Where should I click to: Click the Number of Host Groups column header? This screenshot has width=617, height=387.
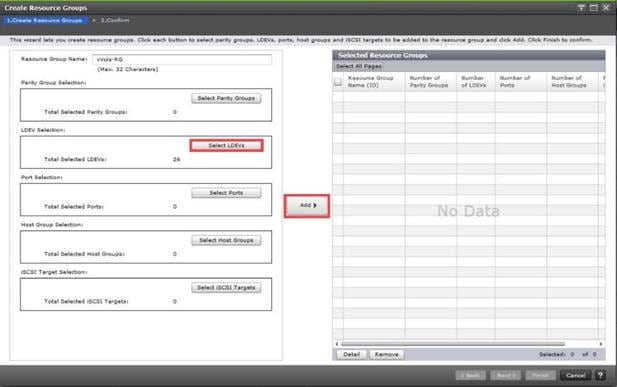pos(572,81)
